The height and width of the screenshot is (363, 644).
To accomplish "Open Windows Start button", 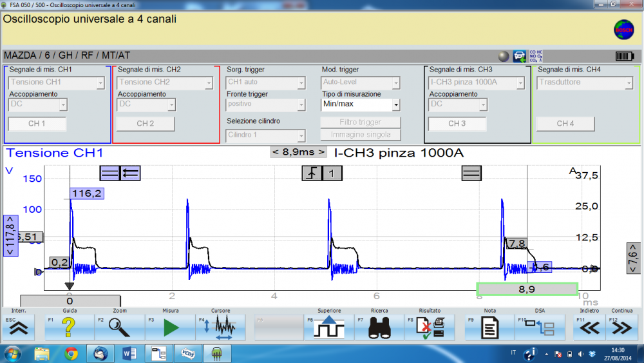I will (x=12, y=354).
